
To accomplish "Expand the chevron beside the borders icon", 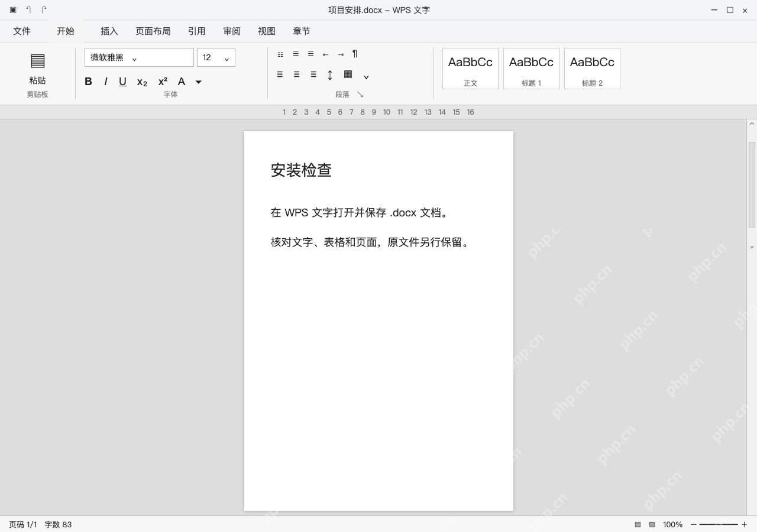I will [x=366, y=77].
